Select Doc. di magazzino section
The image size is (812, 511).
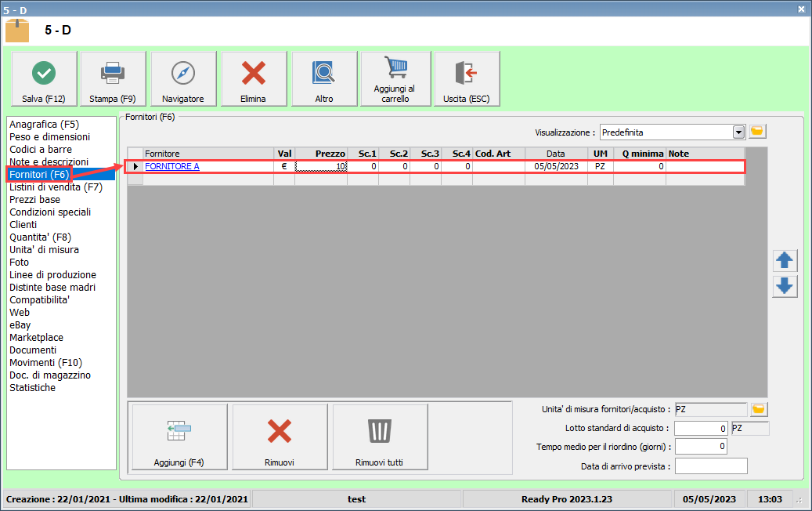pos(50,375)
